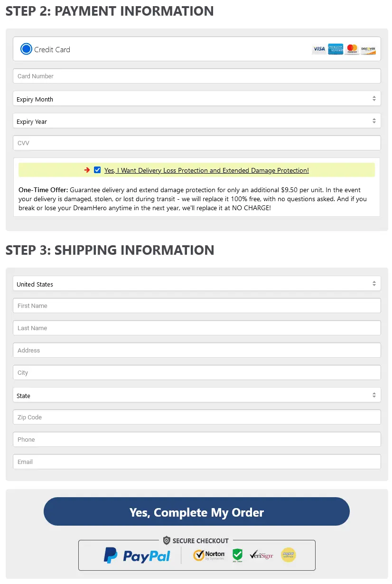392x584 pixels.
Task: Click the PayPal logo in secure checkout
Action: click(x=137, y=555)
